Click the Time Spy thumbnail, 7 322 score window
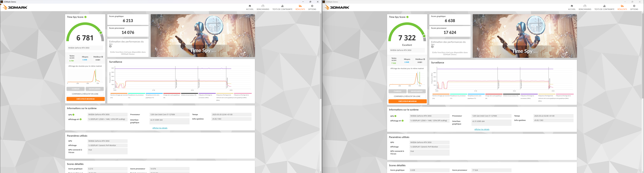 pyautogui.click(x=525, y=36)
